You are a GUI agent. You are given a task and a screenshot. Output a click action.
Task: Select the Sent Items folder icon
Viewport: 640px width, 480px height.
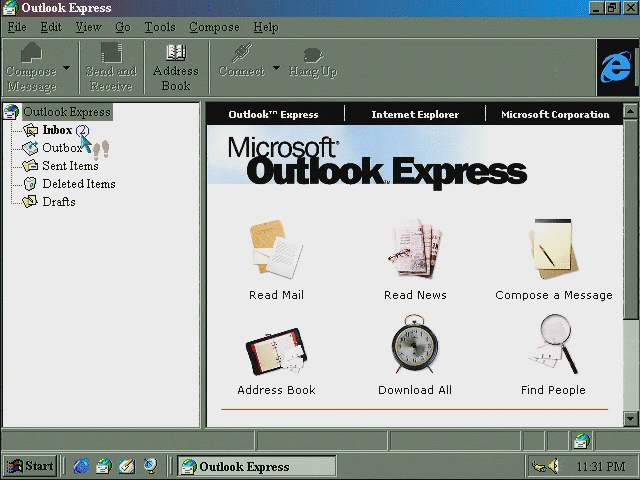click(x=30, y=166)
